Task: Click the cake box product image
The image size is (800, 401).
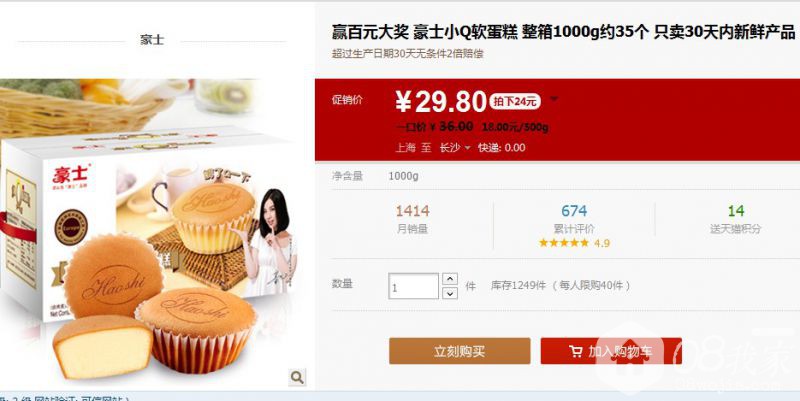Action: tap(149, 234)
